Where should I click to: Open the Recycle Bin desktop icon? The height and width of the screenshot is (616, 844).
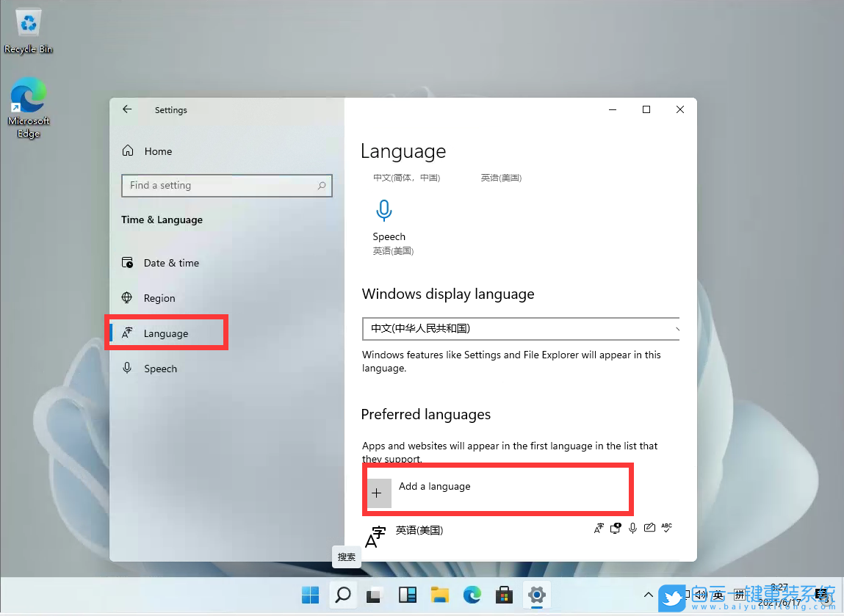[x=28, y=22]
